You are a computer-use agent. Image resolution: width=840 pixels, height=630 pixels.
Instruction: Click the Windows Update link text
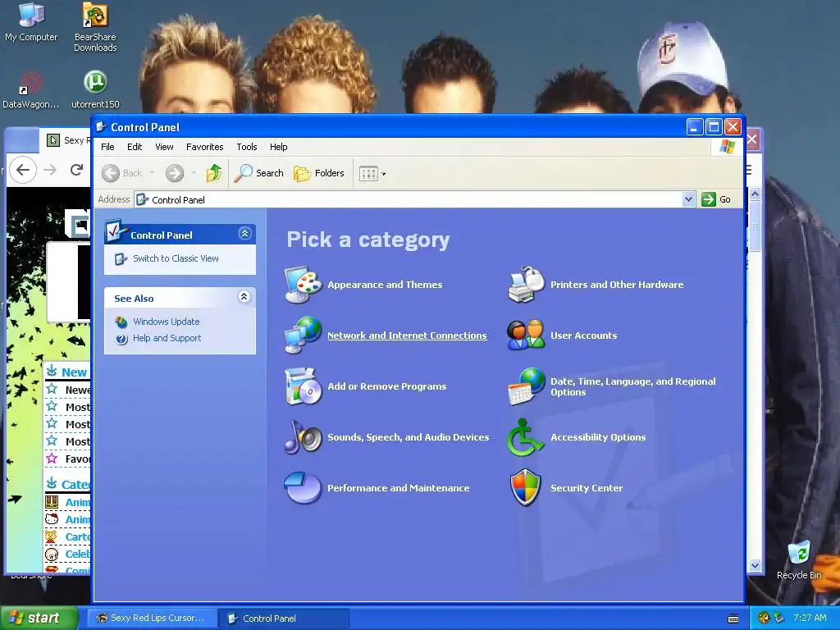pyautogui.click(x=166, y=322)
